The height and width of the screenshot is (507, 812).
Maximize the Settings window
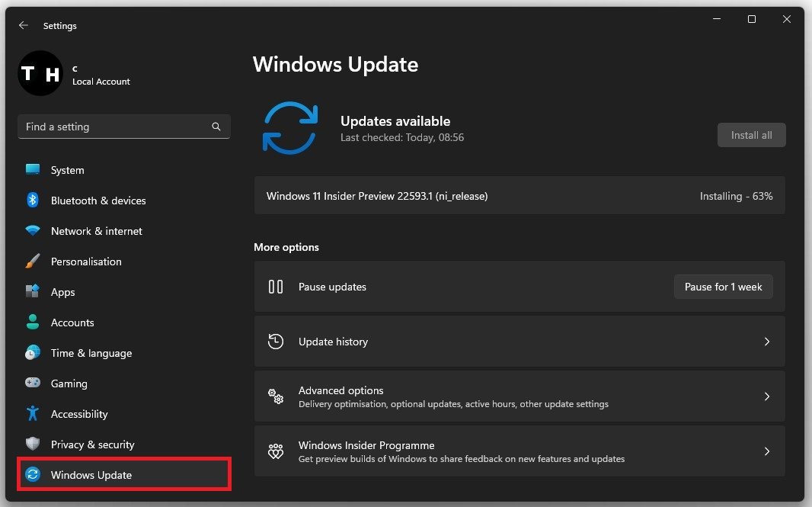[x=751, y=19]
